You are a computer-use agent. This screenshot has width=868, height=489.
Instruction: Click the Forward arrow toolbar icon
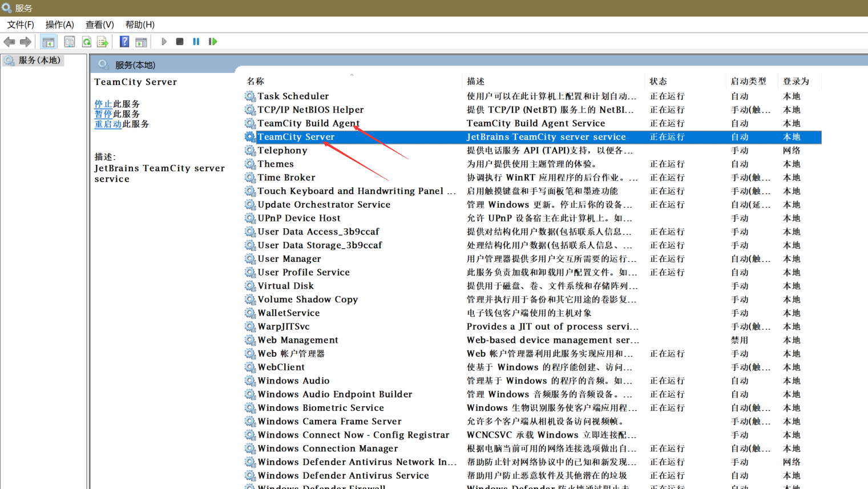(x=25, y=42)
